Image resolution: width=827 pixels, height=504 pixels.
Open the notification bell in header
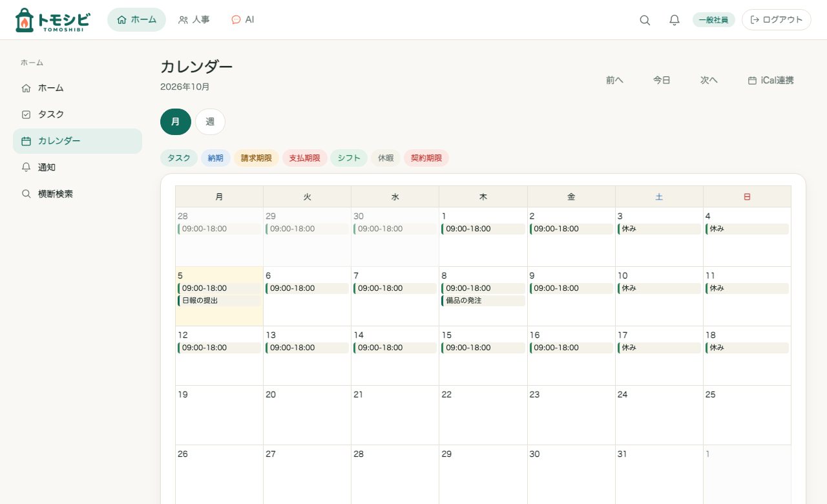pos(675,20)
